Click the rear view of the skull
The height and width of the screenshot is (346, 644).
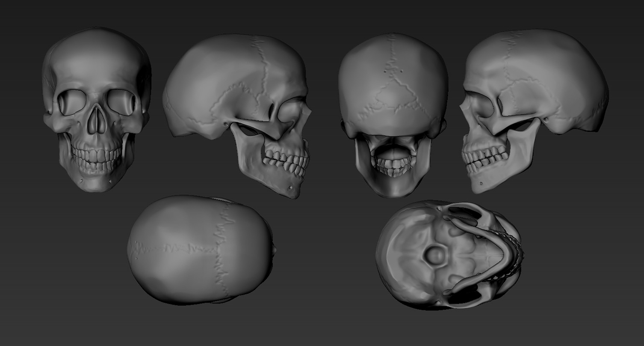[x=393, y=115]
